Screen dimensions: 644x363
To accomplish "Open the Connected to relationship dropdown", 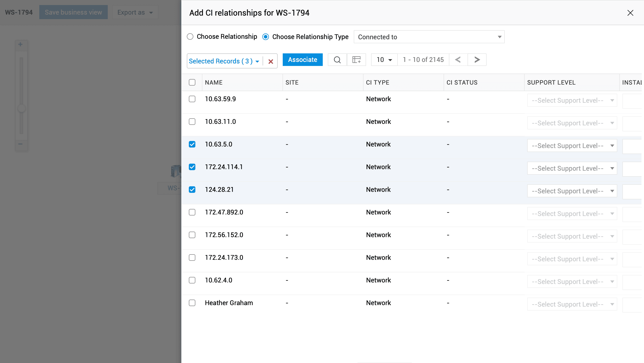I will [x=429, y=37].
